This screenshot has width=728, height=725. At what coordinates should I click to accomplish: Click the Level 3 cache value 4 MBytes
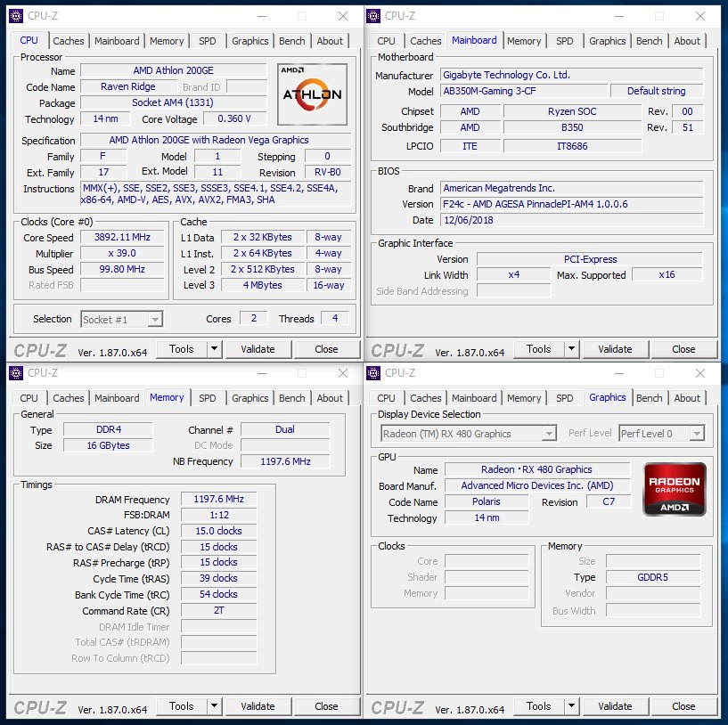point(263,285)
